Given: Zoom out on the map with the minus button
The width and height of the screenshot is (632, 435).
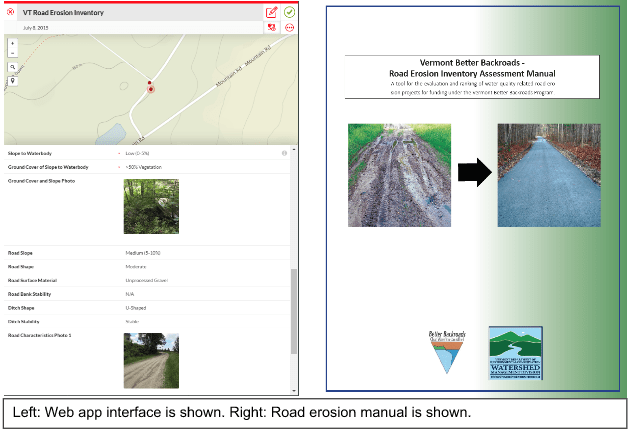Looking at the screenshot, I should pos(12,53).
